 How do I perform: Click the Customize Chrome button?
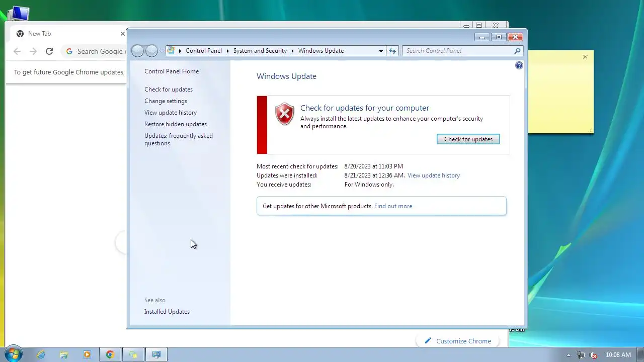[458, 341]
